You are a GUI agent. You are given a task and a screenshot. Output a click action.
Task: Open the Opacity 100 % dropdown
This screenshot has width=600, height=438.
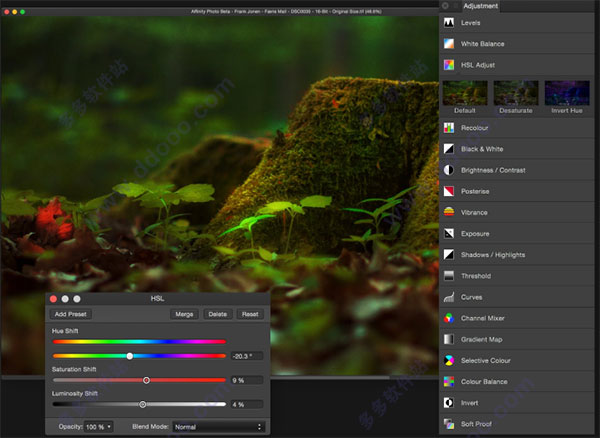pyautogui.click(x=98, y=427)
